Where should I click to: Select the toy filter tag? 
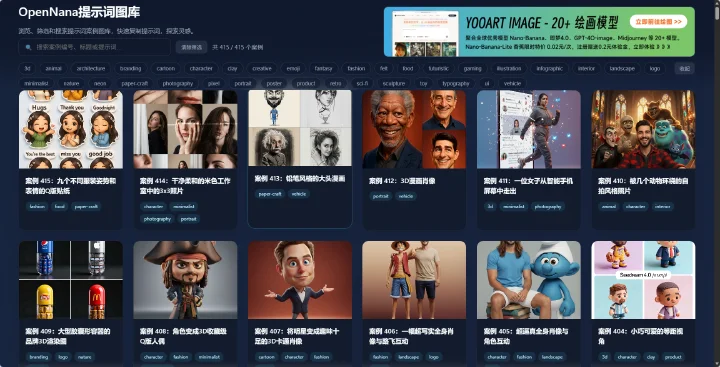[x=423, y=84]
